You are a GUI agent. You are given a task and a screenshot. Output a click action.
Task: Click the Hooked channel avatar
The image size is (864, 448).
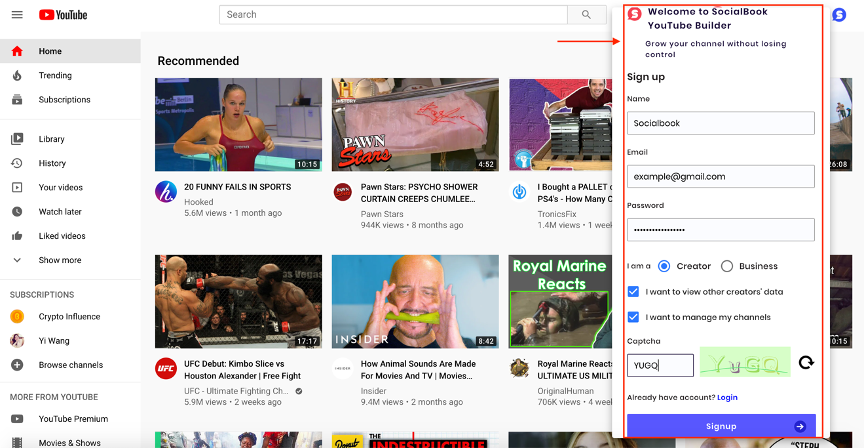tap(166, 192)
